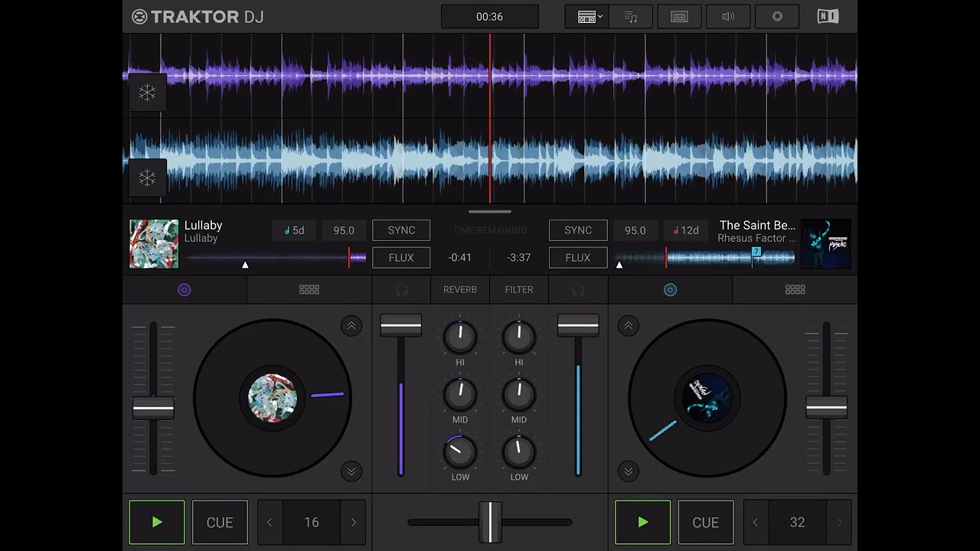
Task: Toggle FLUX on the Lullaby deck
Action: tap(401, 258)
